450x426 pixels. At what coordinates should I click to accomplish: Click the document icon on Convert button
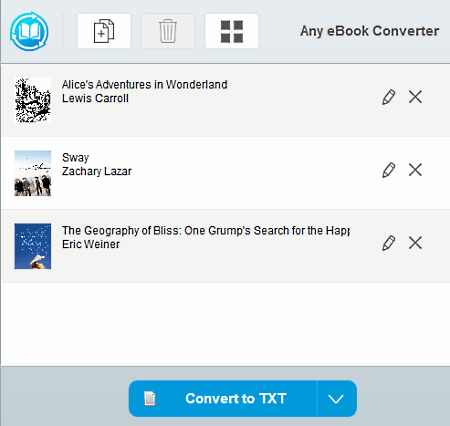[x=150, y=398]
